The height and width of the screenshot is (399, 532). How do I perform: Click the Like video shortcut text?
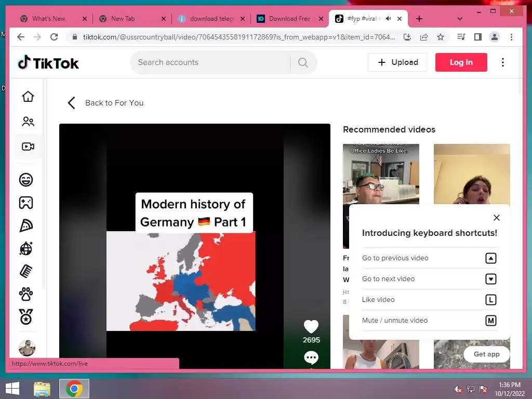[x=378, y=300]
